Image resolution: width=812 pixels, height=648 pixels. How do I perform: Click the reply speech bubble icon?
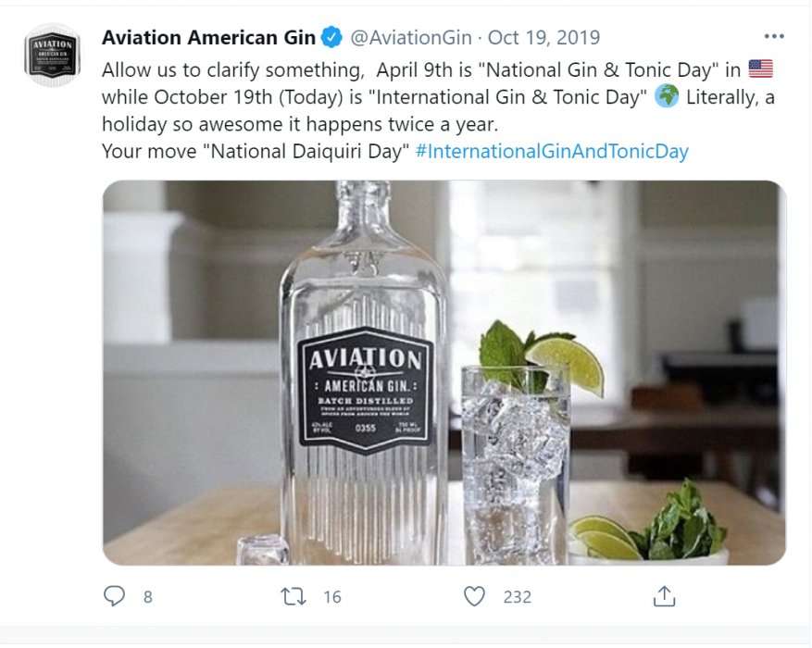115,597
